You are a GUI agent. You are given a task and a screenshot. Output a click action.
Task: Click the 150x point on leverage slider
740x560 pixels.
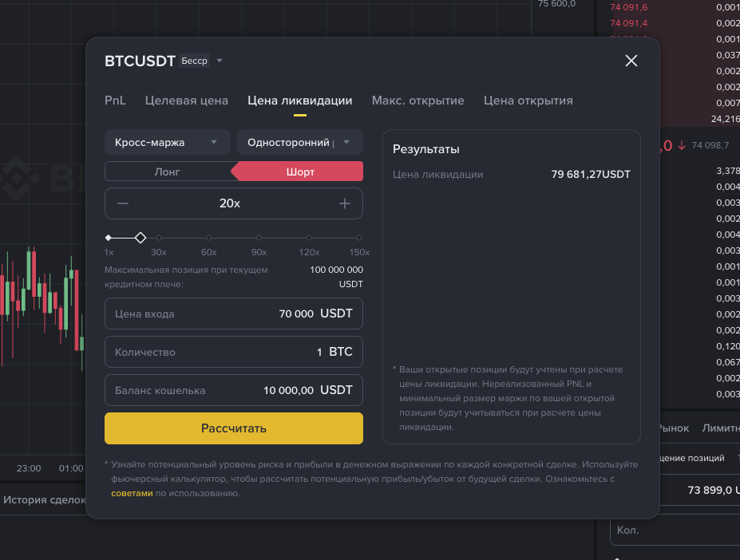point(359,238)
